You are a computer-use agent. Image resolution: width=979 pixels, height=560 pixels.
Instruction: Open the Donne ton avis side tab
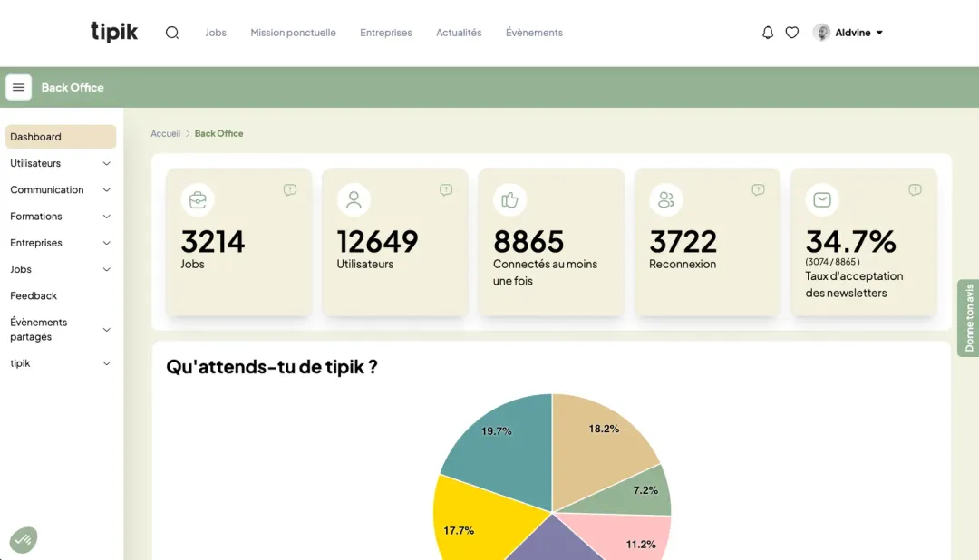pos(968,318)
